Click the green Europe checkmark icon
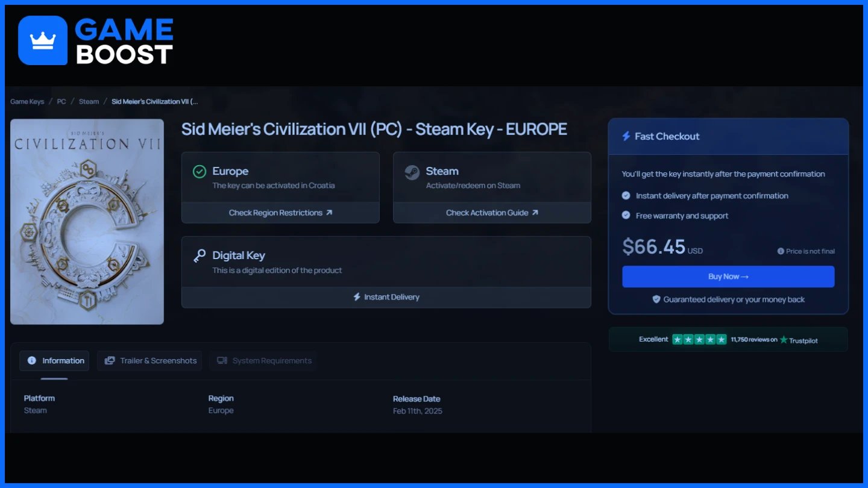 [x=200, y=172]
